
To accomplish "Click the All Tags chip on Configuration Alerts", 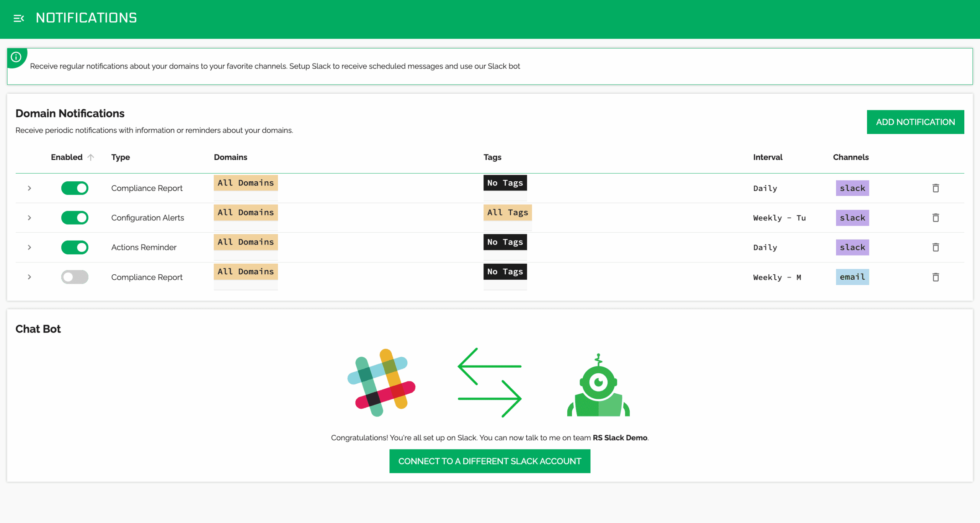I will tap(507, 212).
